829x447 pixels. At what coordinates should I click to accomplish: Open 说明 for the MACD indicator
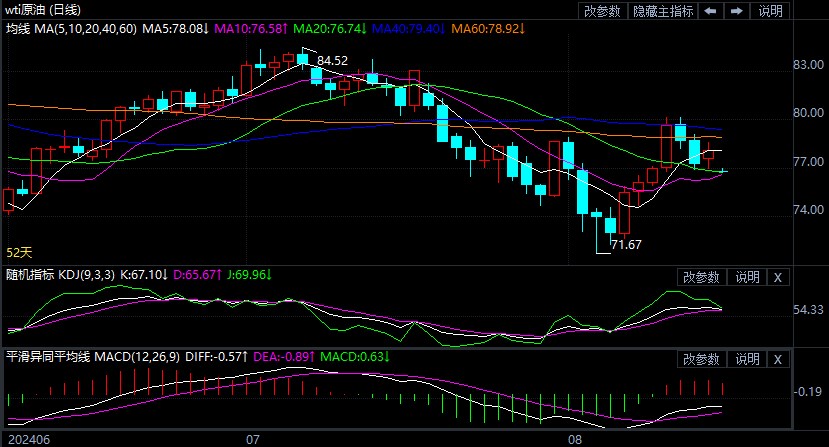tap(747, 359)
